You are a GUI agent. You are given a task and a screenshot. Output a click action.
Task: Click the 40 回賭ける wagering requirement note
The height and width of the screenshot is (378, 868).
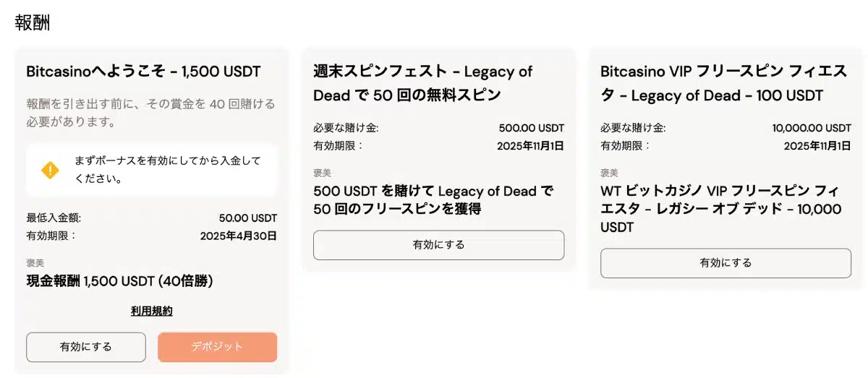pos(150,113)
